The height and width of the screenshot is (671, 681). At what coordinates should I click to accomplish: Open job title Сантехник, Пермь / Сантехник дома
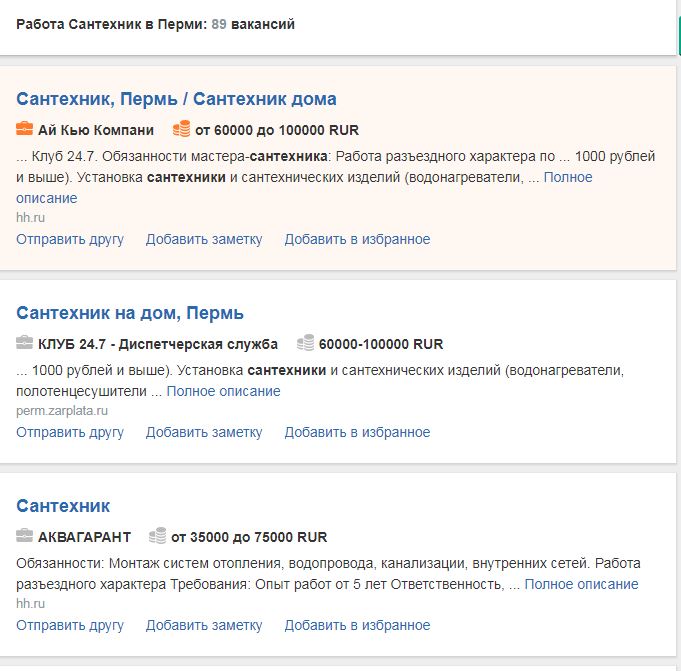point(176,99)
